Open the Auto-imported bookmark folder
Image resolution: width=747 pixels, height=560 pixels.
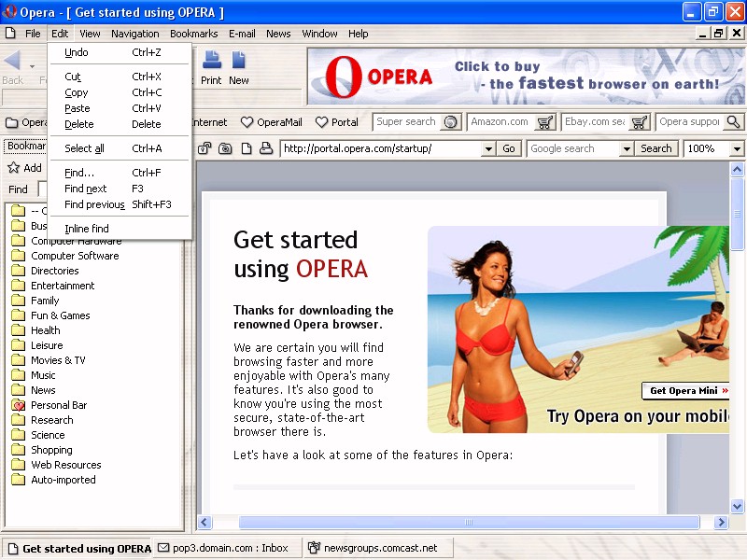(54, 480)
